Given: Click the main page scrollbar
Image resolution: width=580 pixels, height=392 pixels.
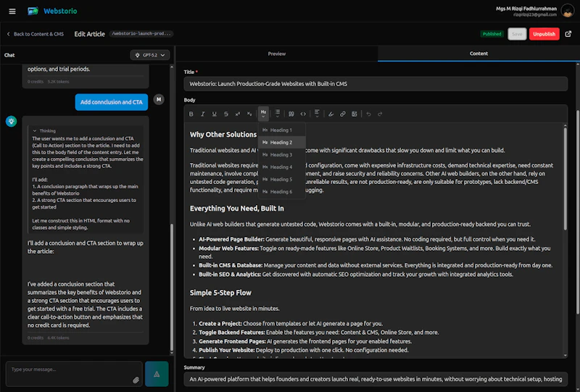Looking at the screenshot, I should (578, 212).
